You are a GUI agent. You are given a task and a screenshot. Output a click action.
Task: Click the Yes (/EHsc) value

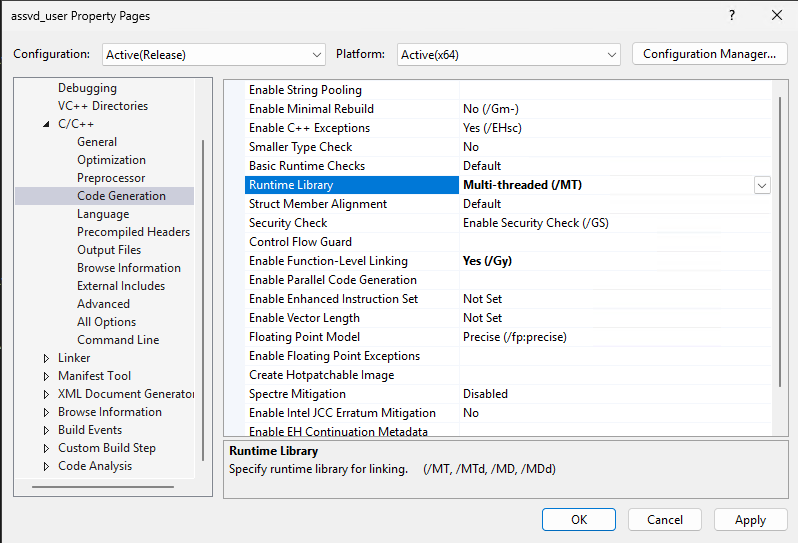click(492, 128)
